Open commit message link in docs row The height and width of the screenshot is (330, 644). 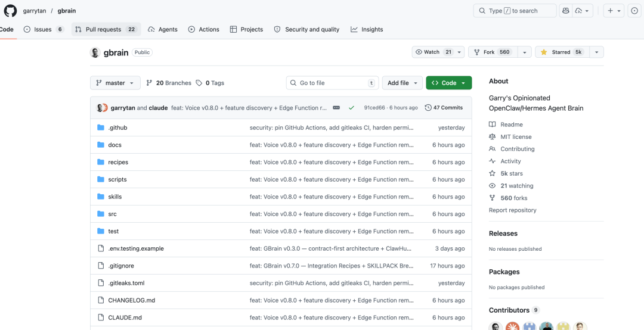(x=332, y=145)
